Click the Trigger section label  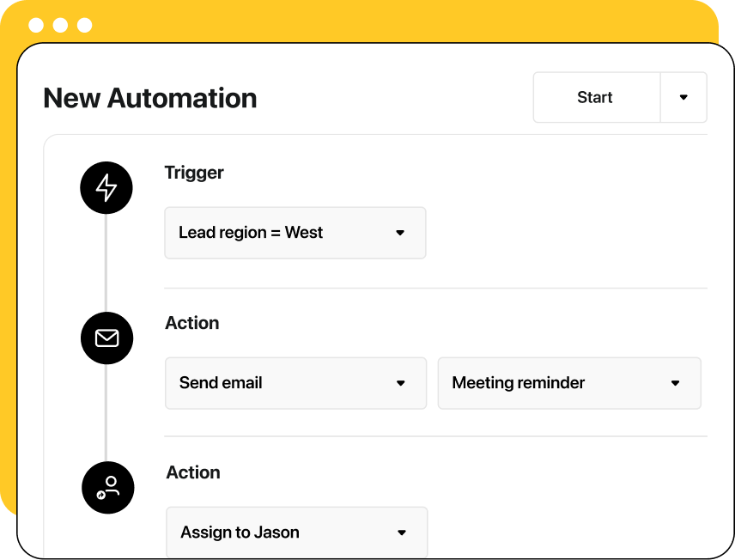(x=194, y=173)
